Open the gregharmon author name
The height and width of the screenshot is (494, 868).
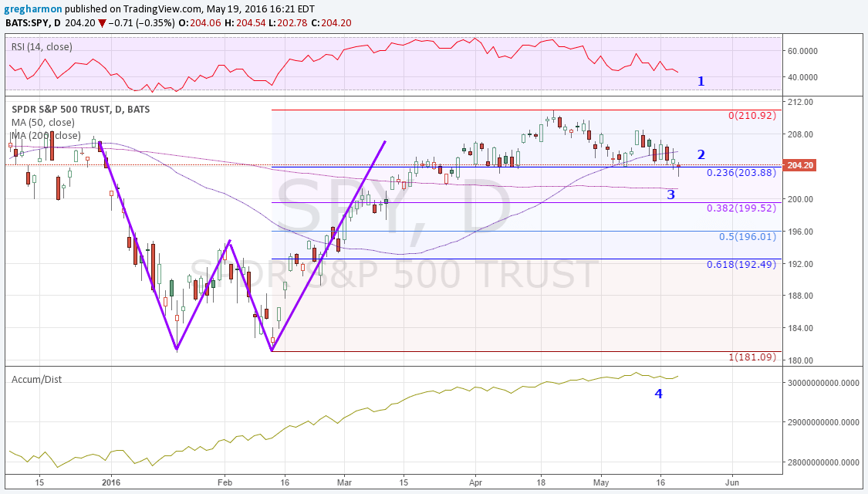(x=34, y=8)
